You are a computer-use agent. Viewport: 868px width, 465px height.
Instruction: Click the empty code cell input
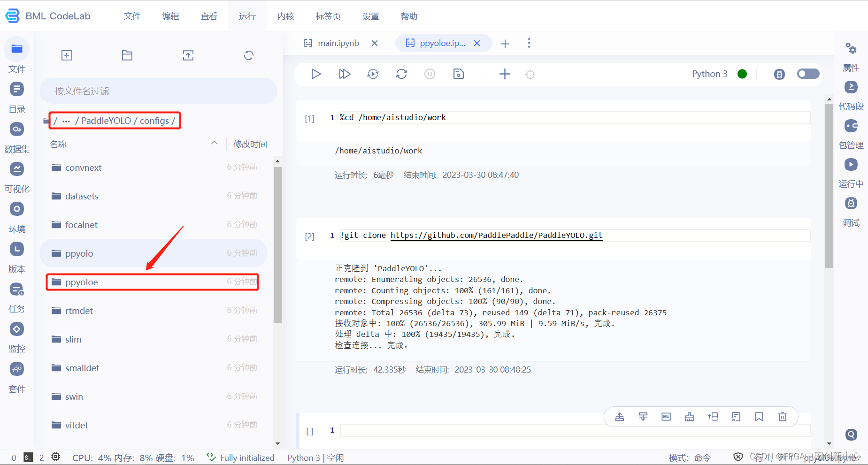[x=575, y=430]
